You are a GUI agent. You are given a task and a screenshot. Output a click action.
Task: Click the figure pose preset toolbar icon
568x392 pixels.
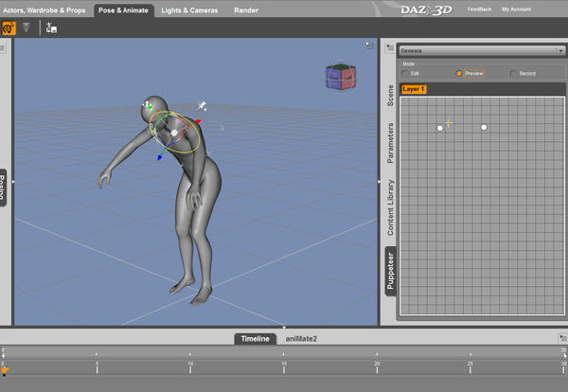click(x=51, y=27)
